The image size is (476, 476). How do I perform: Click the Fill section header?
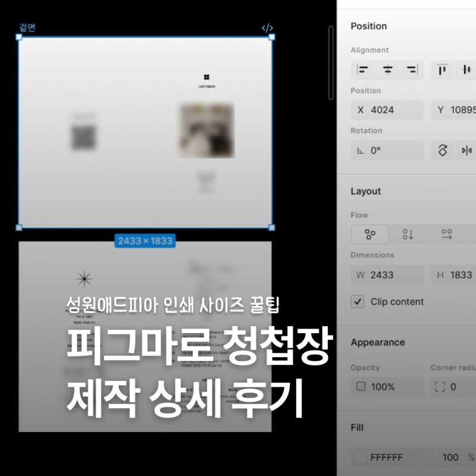[x=357, y=427]
